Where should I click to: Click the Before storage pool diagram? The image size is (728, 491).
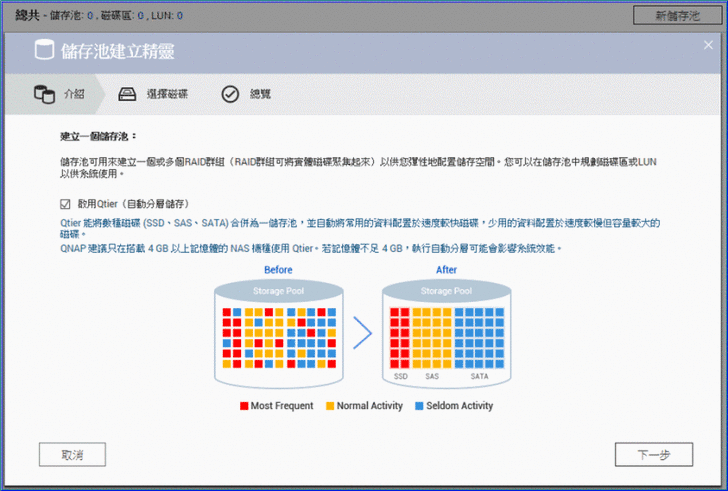279,334
